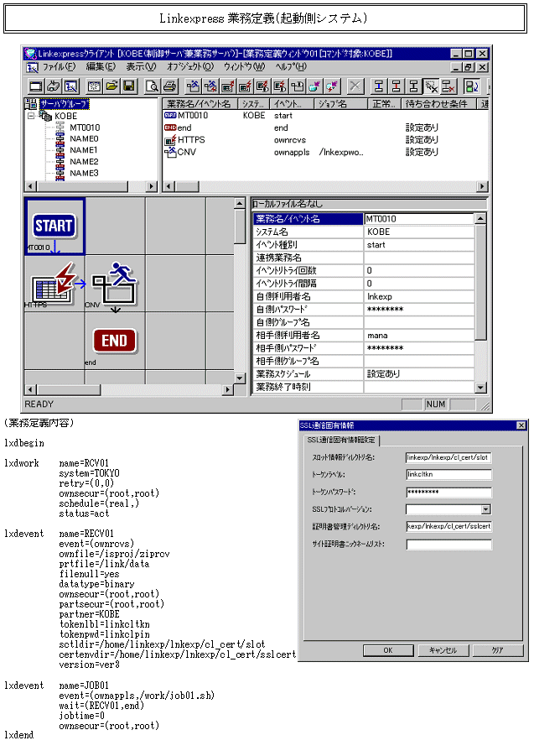Click the 業務スケジュール property row

pyautogui.click(x=364, y=374)
